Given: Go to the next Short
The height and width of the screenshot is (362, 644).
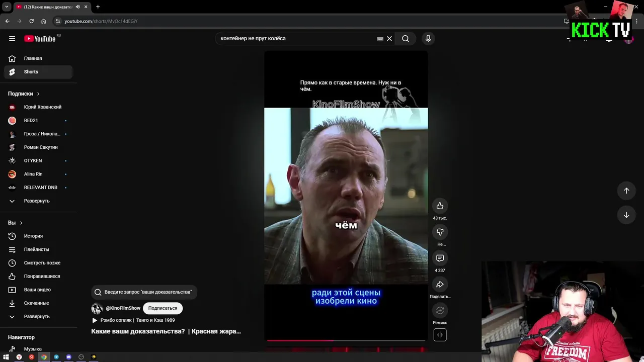Looking at the screenshot, I should [x=626, y=215].
